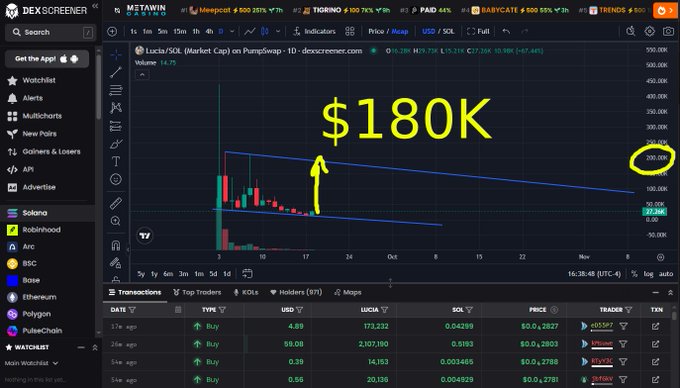Click Get the App button
Screen dimensions: 680x388
pyautogui.click(x=47, y=59)
